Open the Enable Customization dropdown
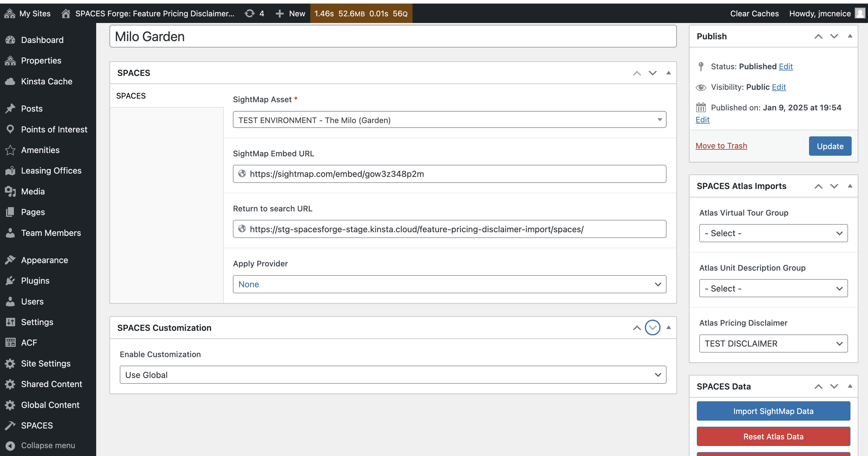 (393, 375)
